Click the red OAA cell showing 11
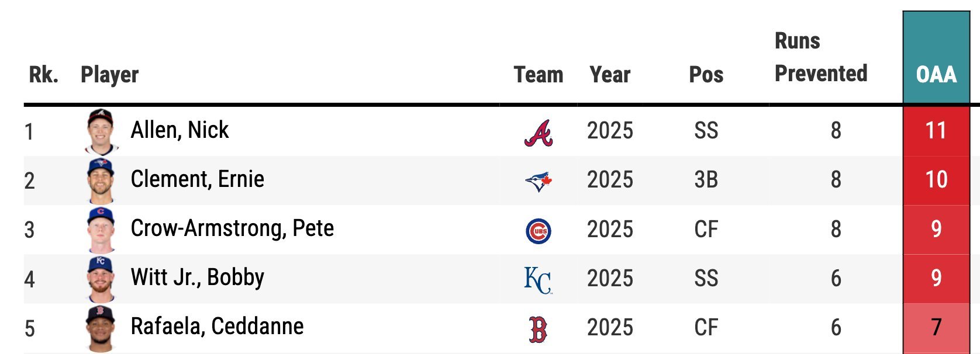The width and height of the screenshot is (980, 354). click(936, 130)
